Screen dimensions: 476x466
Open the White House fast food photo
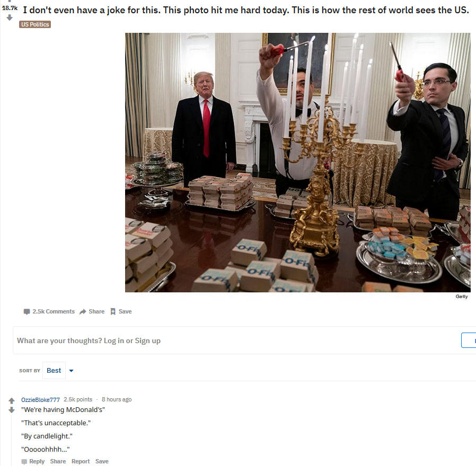[x=298, y=163]
